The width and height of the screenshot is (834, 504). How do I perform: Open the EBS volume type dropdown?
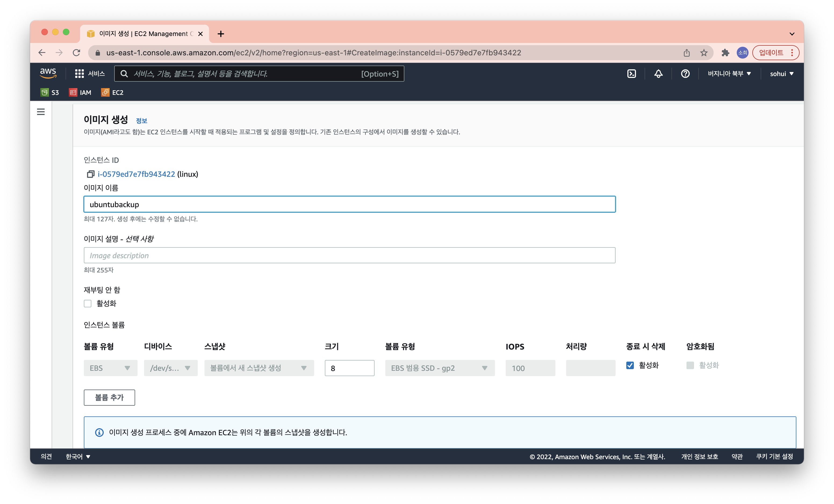tap(110, 368)
